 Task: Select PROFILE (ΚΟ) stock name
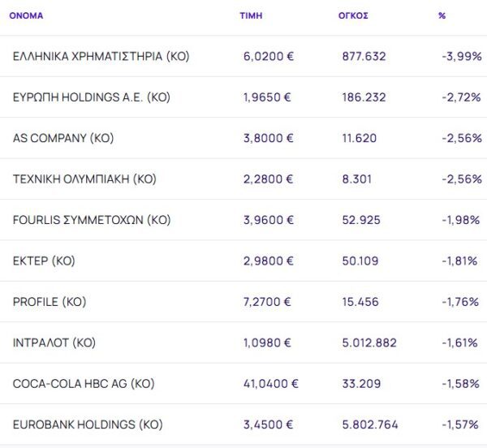(50, 302)
